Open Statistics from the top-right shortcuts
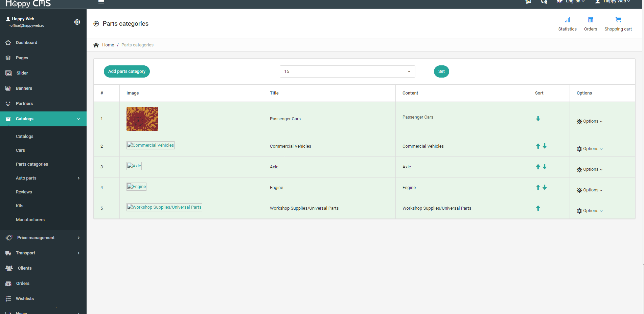Image resolution: width=644 pixels, height=314 pixels. (x=567, y=24)
